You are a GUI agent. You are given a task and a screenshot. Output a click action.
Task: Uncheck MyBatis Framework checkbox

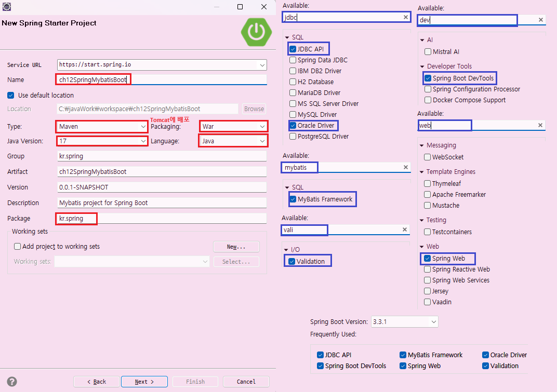[x=293, y=199]
